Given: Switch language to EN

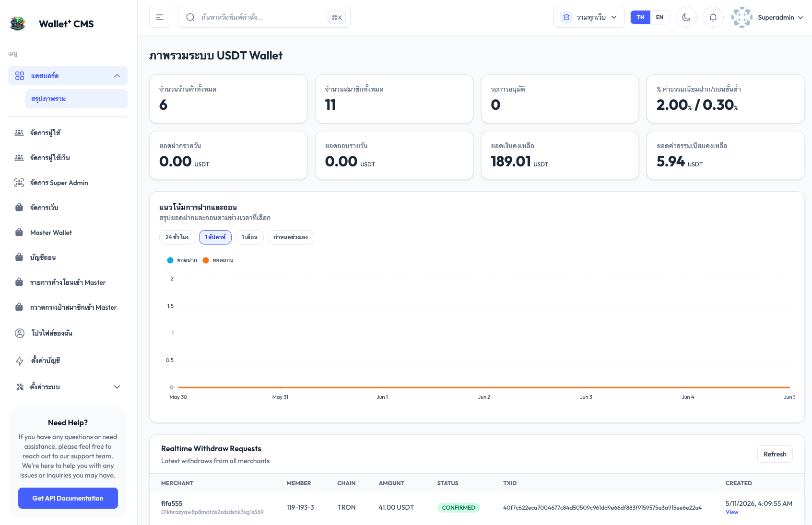Looking at the screenshot, I should click(x=660, y=17).
